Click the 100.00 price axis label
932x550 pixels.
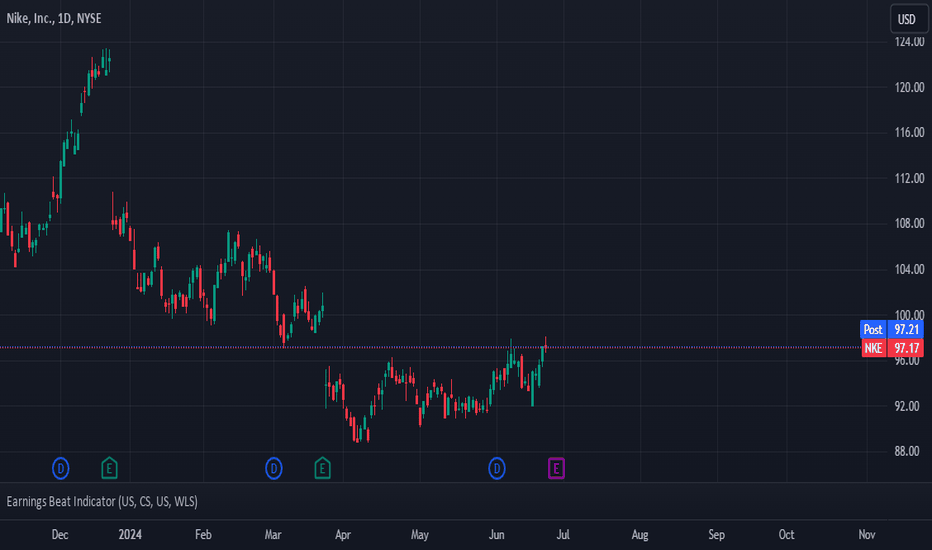point(909,315)
